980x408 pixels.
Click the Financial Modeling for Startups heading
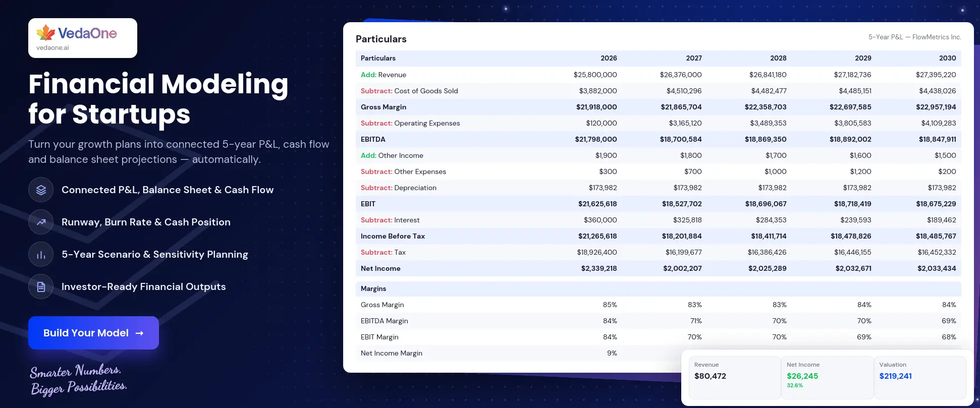(158, 98)
